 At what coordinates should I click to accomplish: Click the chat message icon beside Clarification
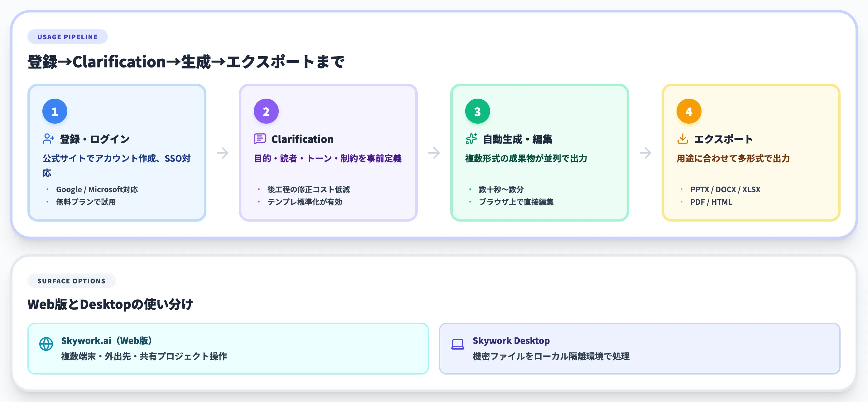pyautogui.click(x=260, y=139)
